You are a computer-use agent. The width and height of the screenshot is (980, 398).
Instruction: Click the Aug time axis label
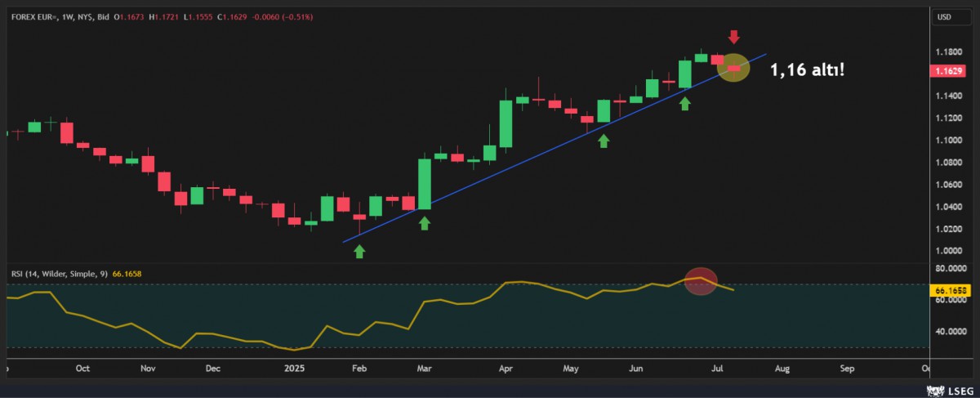click(782, 369)
